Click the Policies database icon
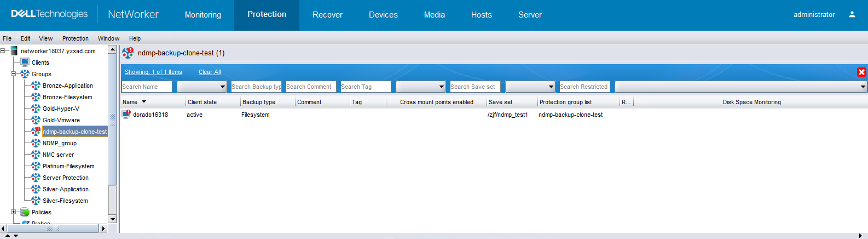The image size is (868, 239). point(25,212)
